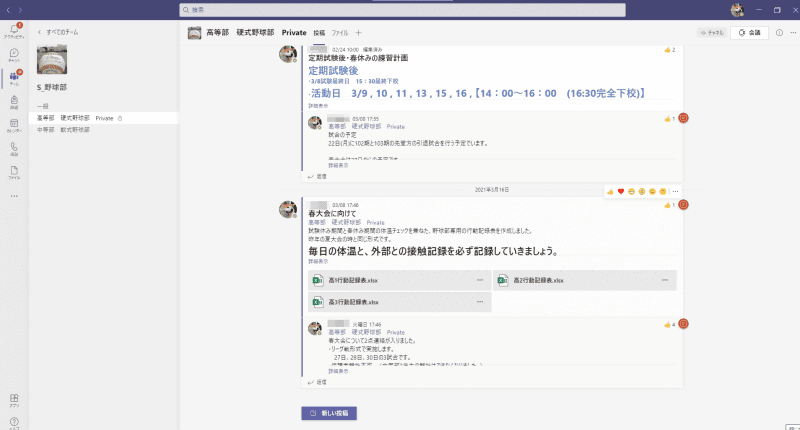The image size is (800, 430).
Task: Click the red icon beside the 春大会に向けて post
Action: click(684, 205)
